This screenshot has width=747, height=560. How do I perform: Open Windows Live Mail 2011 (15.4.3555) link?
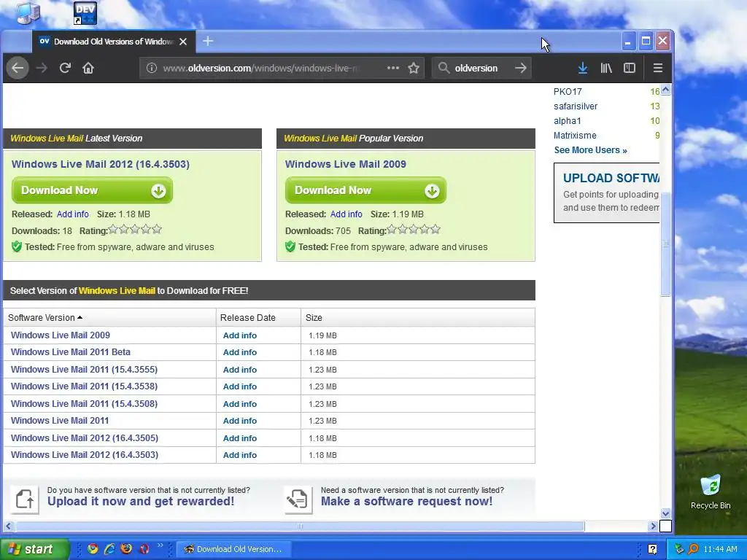(x=84, y=370)
